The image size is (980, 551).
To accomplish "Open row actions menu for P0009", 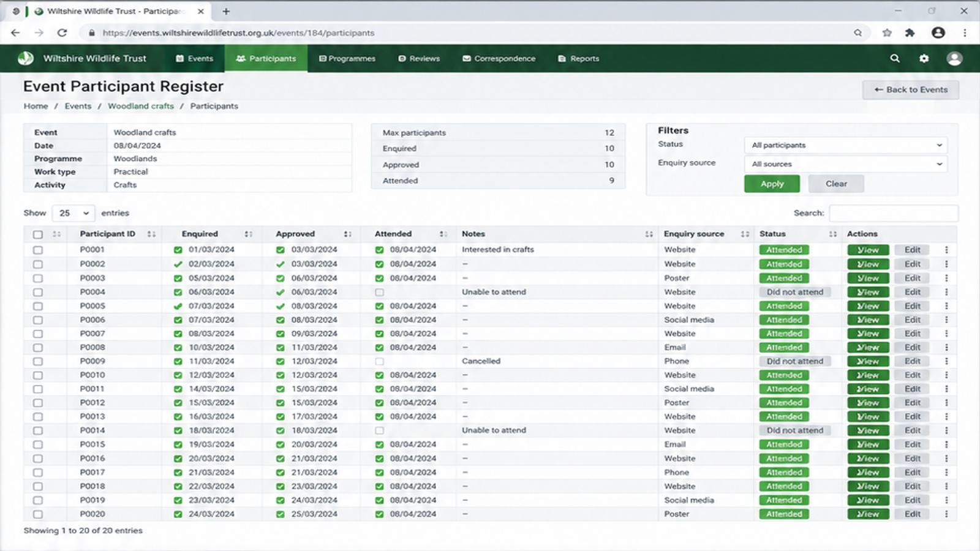I will coord(946,361).
